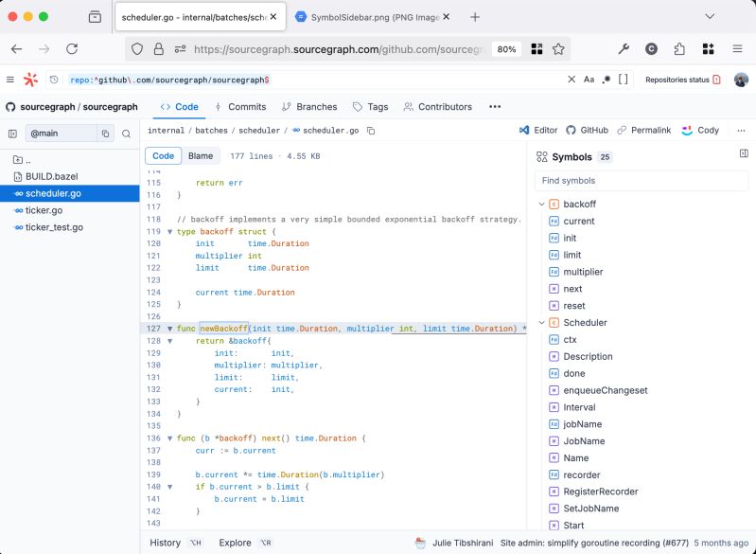Image resolution: width=756 pixels, height=554 pixels.
Task: Collapse the file tree sidebar panel
Action: [x=13, y=134]
